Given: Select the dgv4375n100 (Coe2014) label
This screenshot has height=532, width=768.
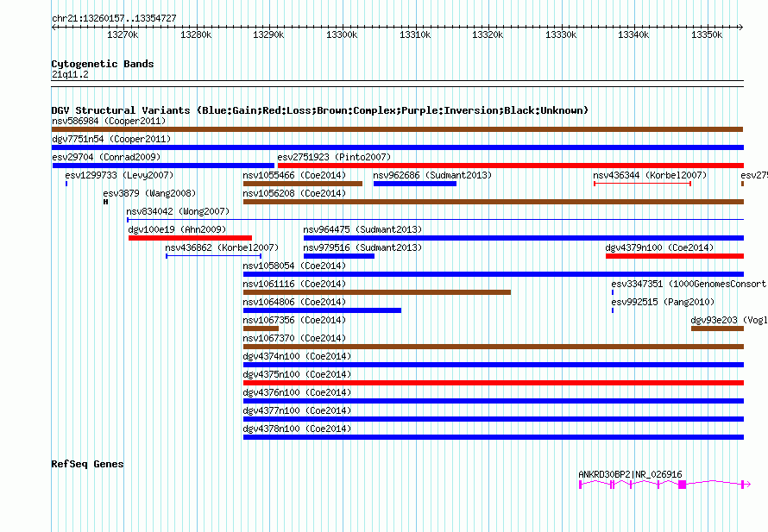Looking at the screenshot, I should pyautogui.click(x=297, y=374).
